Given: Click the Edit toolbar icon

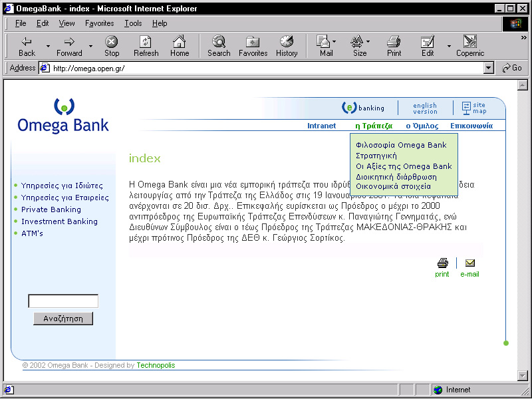Looking at the screenshot, I should pyautogui.click(x=428, y=46).
